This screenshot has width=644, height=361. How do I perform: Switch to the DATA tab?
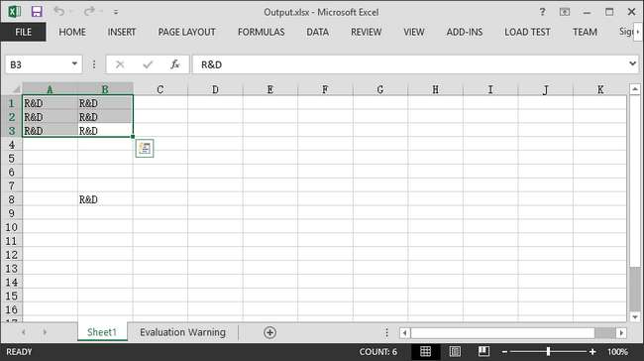pyautogui.click(x=317, y=32)
